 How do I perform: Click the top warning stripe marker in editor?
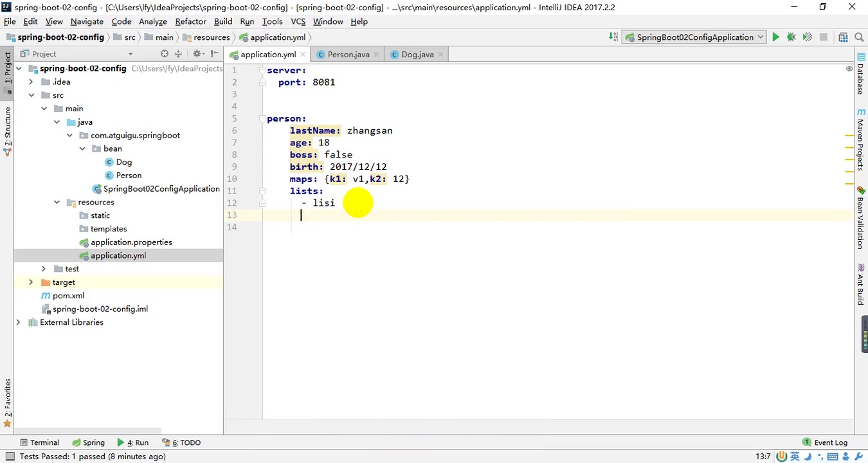click(849, 136)
